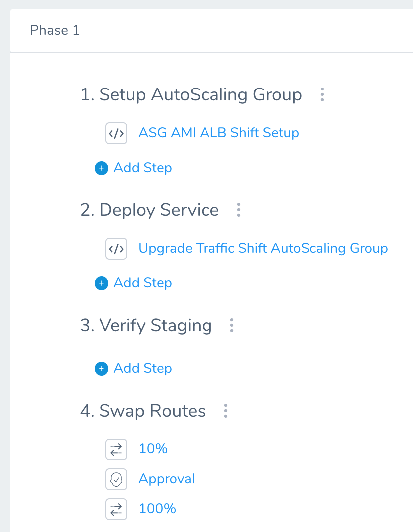
Task: Open the three-dot menu beside Verify Staging
Action: 232,325
